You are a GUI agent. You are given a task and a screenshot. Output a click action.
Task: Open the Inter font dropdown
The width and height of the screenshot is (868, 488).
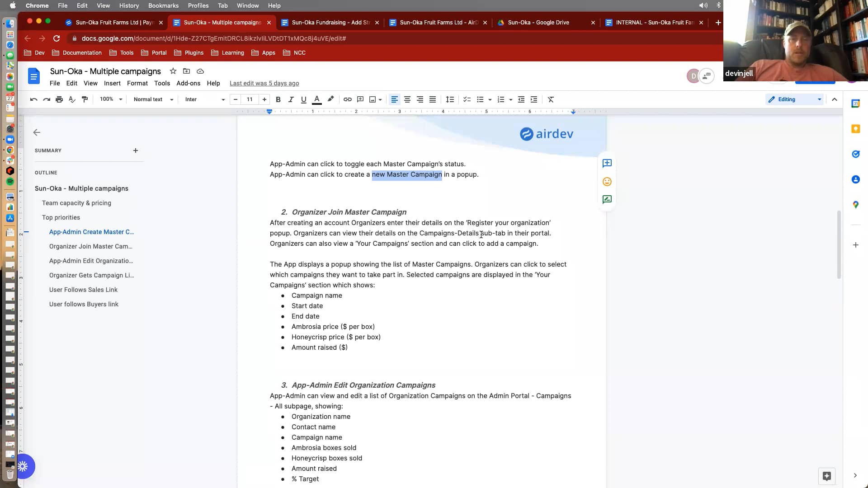click(x=204, y=99)
